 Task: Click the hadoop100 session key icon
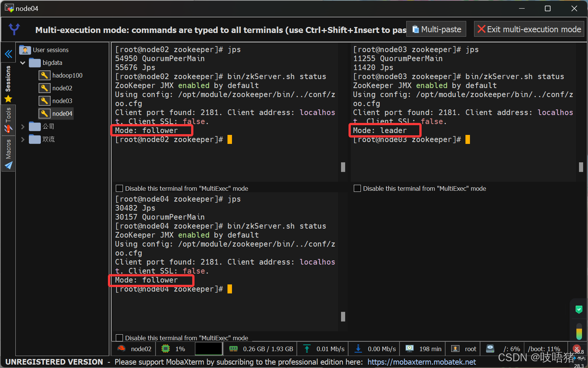pos(44,75)
